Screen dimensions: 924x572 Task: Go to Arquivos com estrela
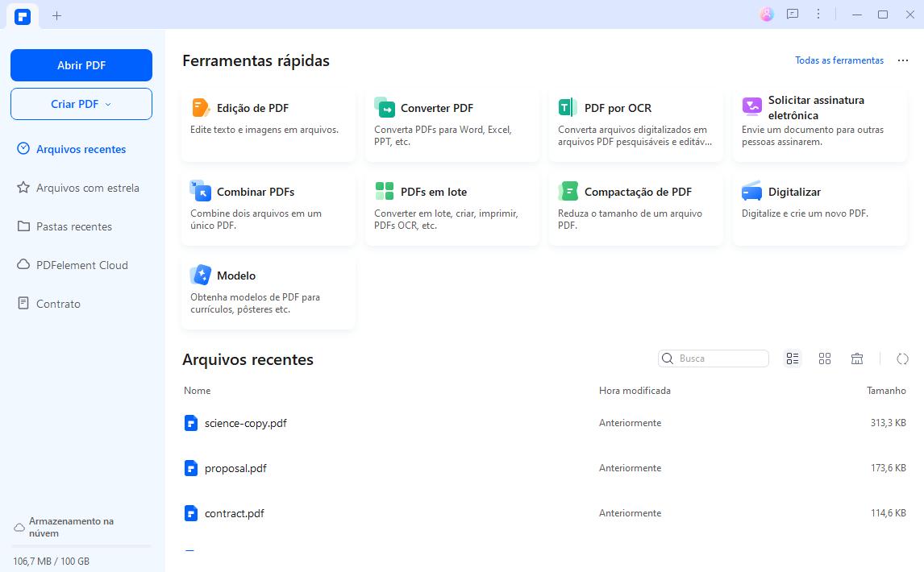tap(87, 188)
